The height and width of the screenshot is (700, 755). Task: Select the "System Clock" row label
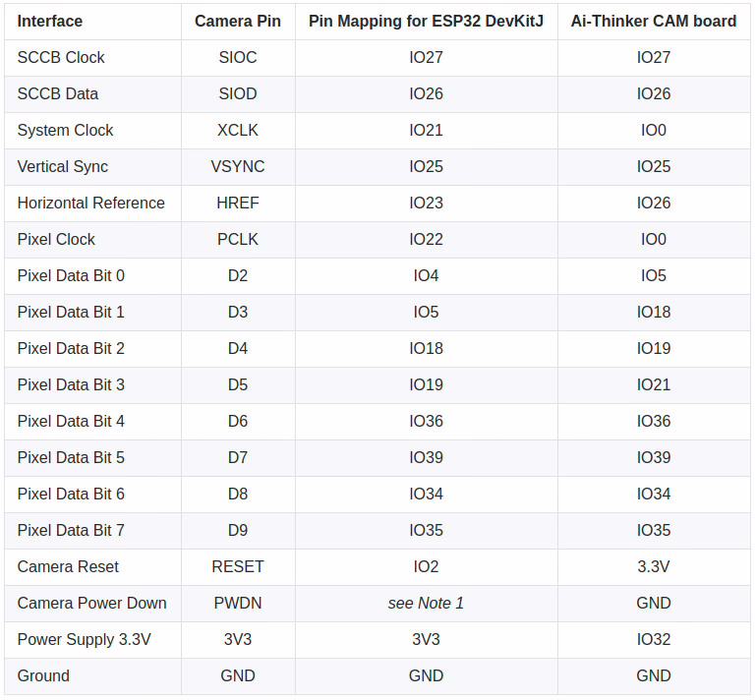65,130
